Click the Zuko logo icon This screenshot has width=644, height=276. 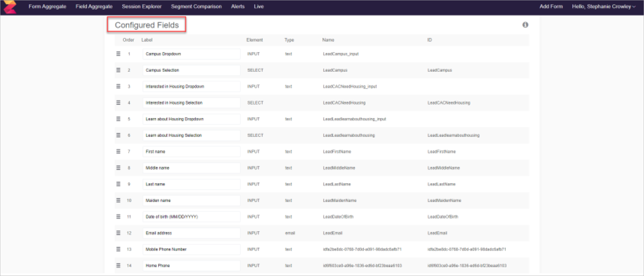coord(10,7)
